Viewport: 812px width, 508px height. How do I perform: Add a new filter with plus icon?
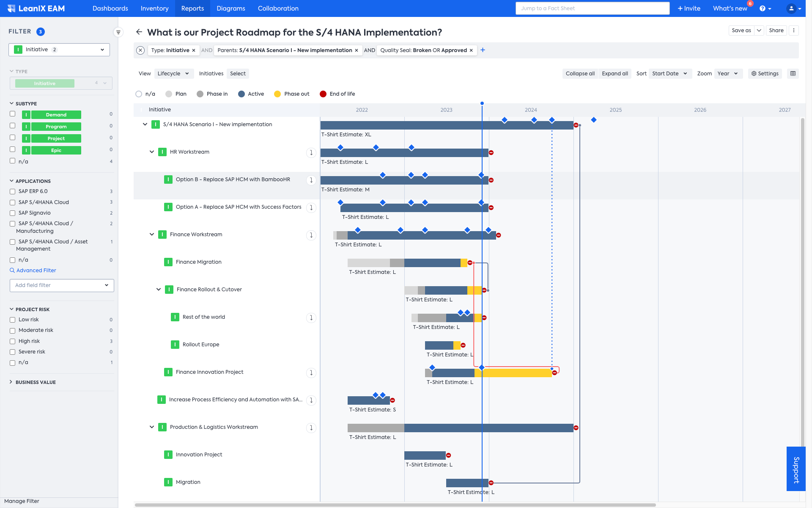click(483, 50)
